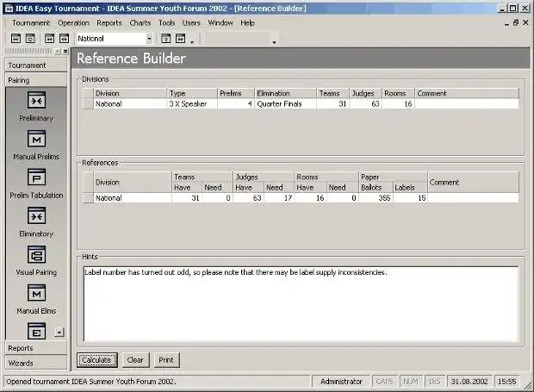Viewport: 534px width, 392px height.
Task: Click the second toolbar icon with 'O' symbol
Action: pyautogui.click(x=30, y=39)
